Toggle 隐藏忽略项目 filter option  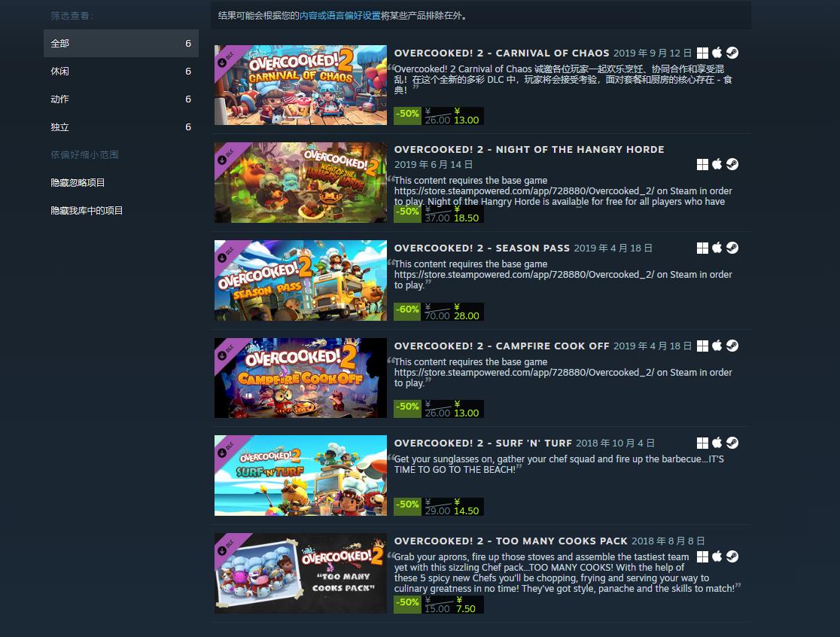pyautogui.click(x=78, y=183)
